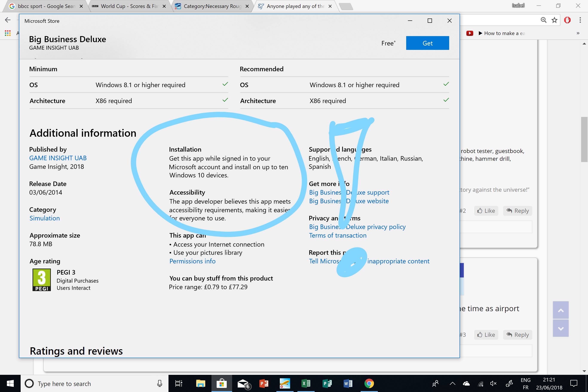Open the Word taskbar icon
This screenshot has height=392, width=588.
pyautogui.click(x=348, y=383)
